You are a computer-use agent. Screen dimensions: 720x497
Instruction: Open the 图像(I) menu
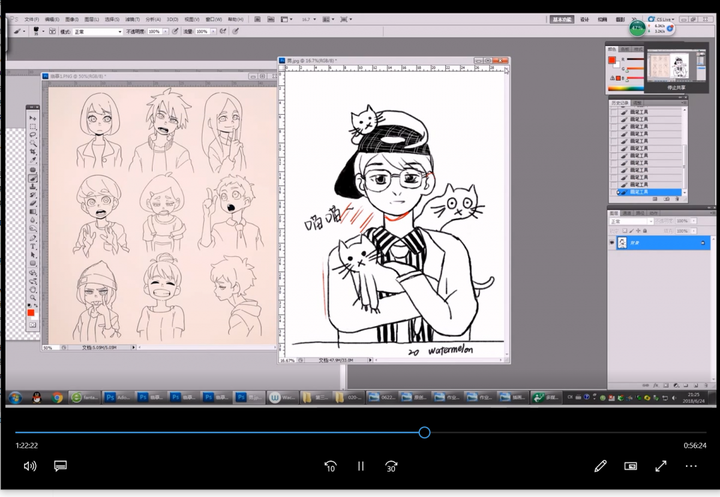coord(72,19)
